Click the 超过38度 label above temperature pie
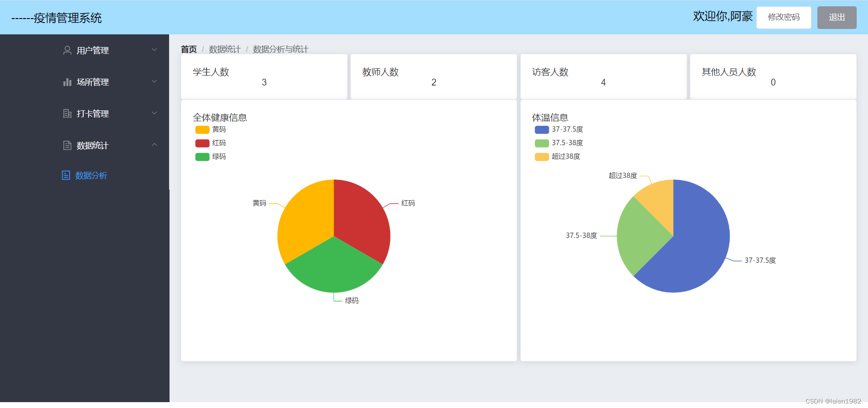This screenshot has width=868, height=408. pyautogui.click(x=623, y=176)
